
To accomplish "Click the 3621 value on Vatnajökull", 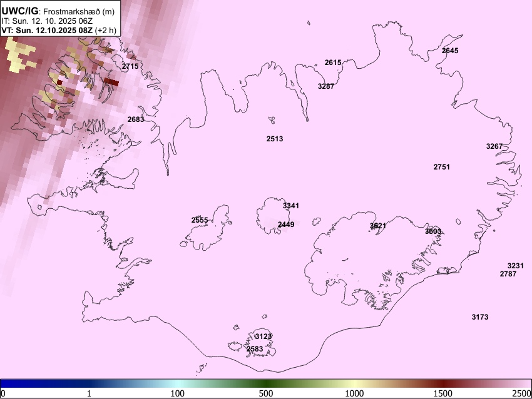I will (x=378, y=226).
